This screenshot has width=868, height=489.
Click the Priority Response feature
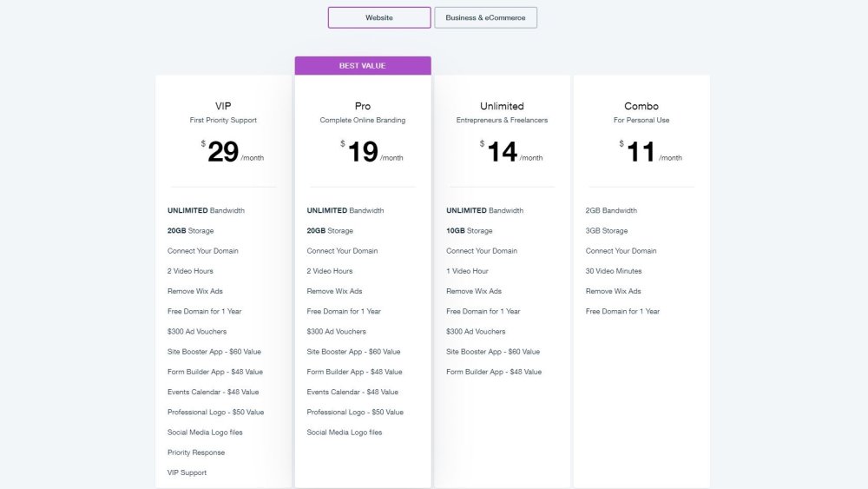click(196, 453)
